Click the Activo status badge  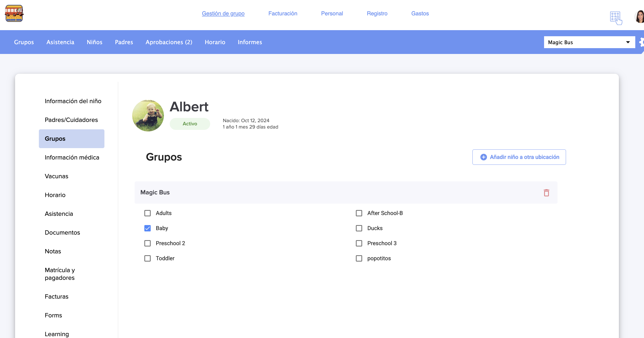click(x=190, y=124)
